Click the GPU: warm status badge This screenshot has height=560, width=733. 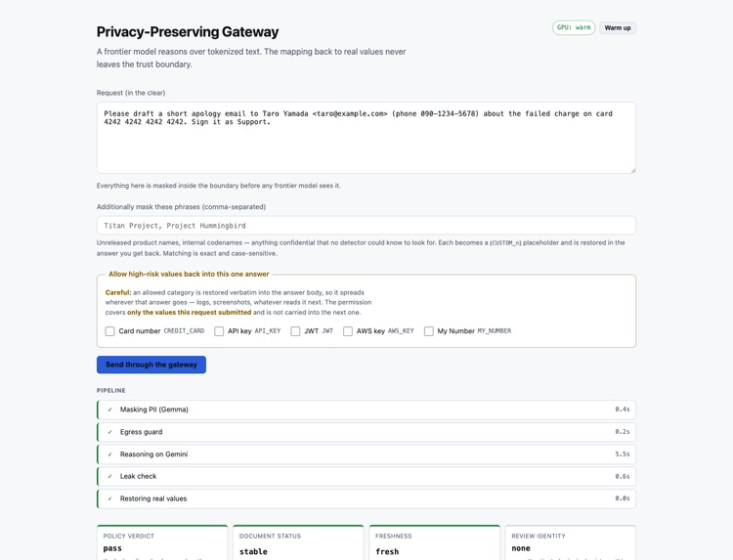(x=574, y=27)
